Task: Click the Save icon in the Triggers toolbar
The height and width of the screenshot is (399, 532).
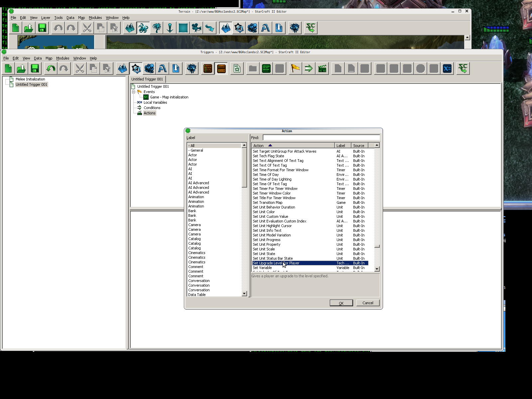Action: [x=35, y=68]
